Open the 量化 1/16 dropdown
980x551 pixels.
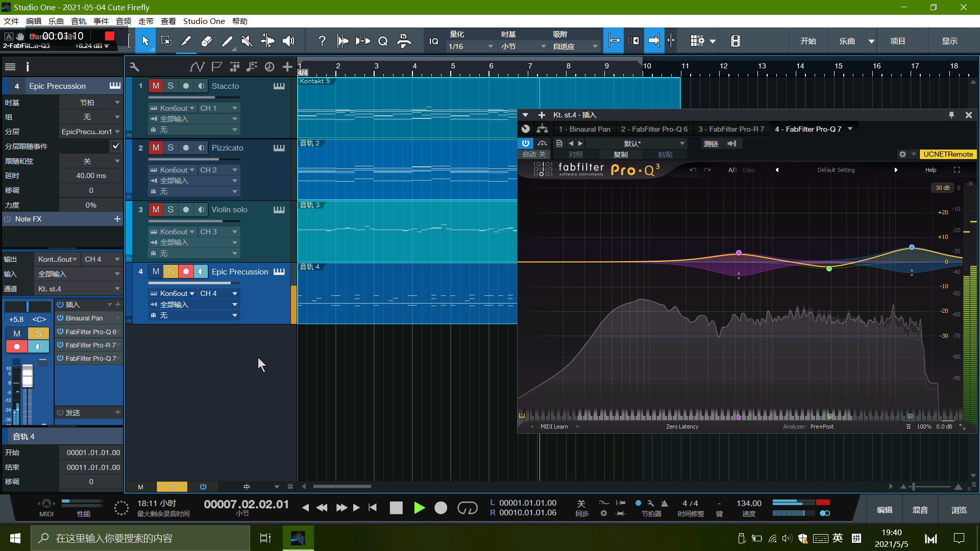[x=471, y=46]
